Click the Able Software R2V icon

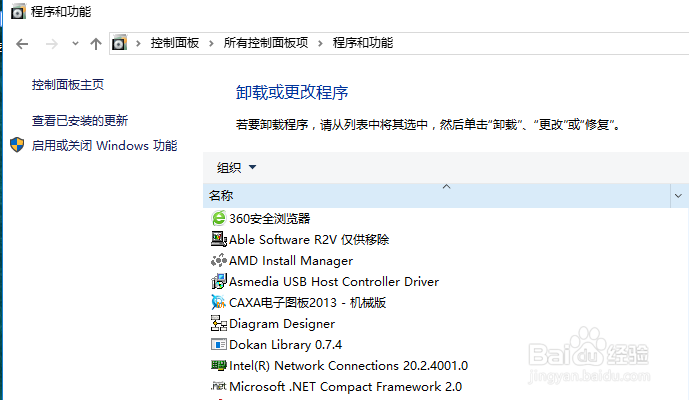[218, 239]
